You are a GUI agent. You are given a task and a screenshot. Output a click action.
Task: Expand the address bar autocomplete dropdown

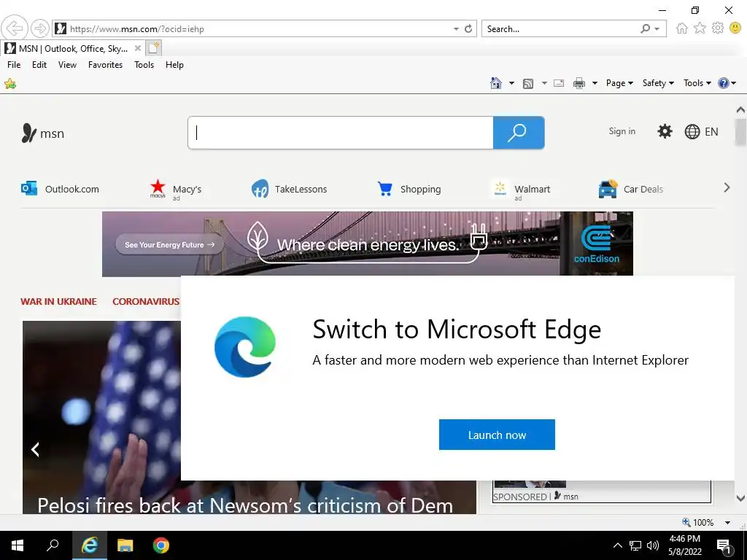456,28
